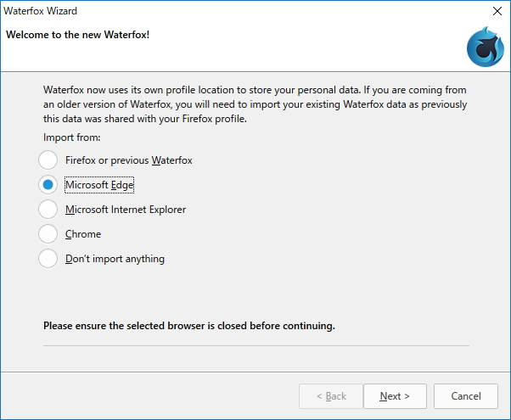Viewport: 511px width, 420px height.
Task: Click the 'Import from:' label
Action: click(x=72, y=137)
